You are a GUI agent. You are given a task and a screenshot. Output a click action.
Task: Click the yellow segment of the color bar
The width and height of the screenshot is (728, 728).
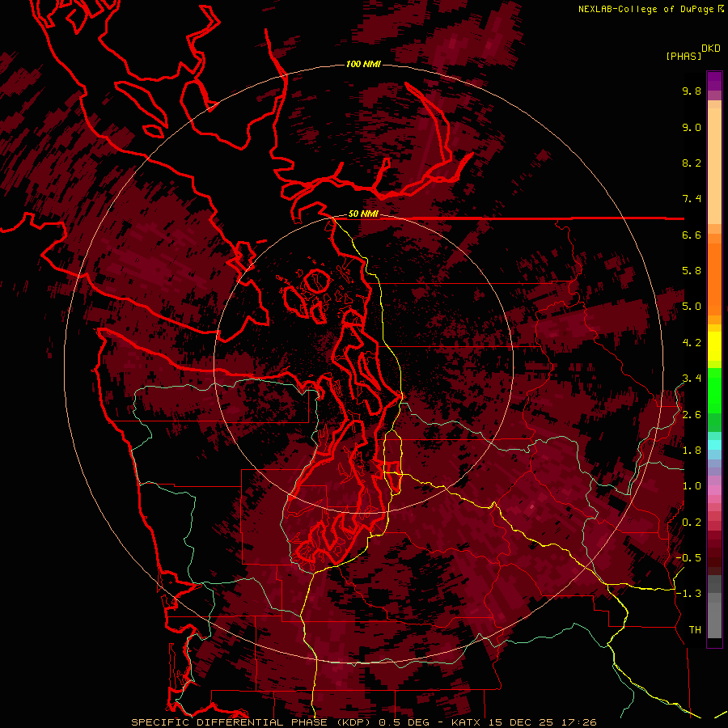coord(714,346)
